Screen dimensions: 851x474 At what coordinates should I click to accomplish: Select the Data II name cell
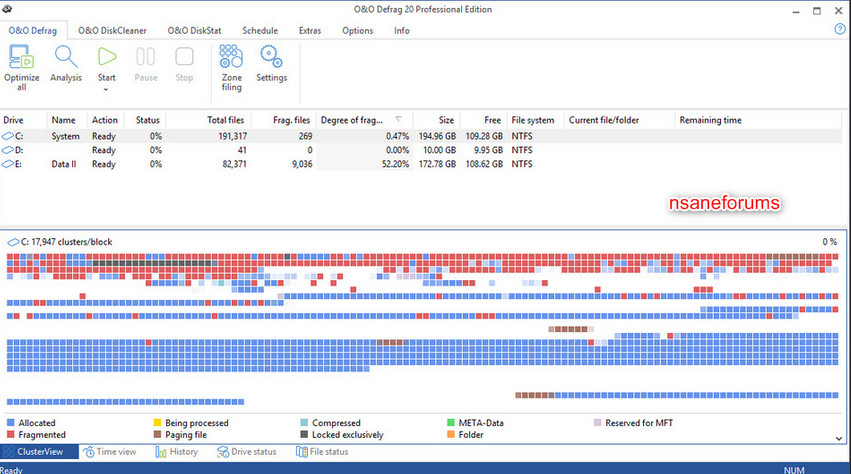click(x=63, y=164)
